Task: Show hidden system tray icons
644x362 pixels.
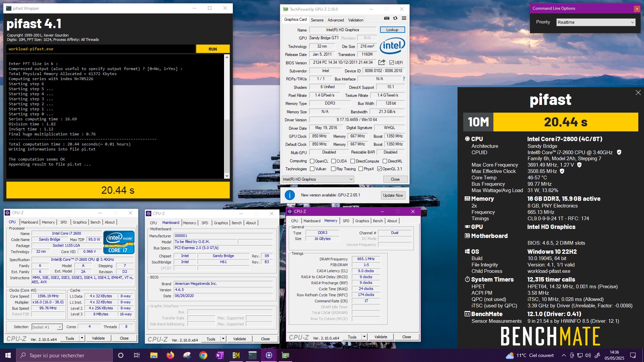Action: [563, 355]
